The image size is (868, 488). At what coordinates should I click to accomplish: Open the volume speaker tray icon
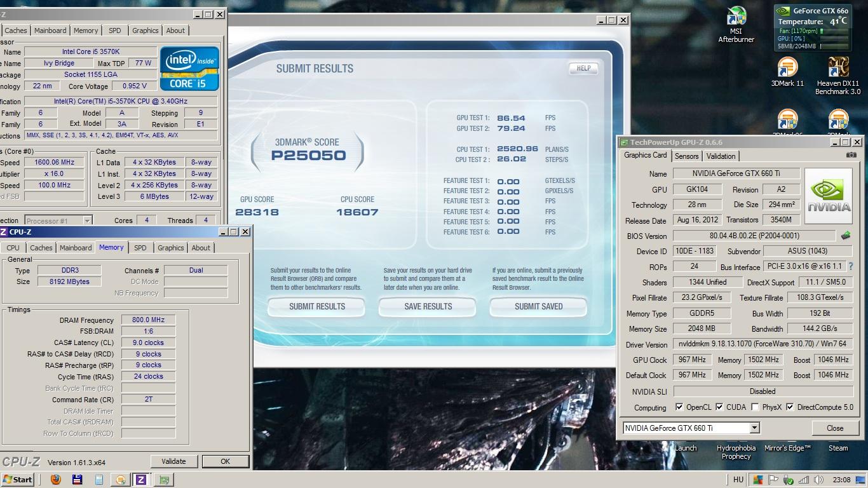[819, 480]
